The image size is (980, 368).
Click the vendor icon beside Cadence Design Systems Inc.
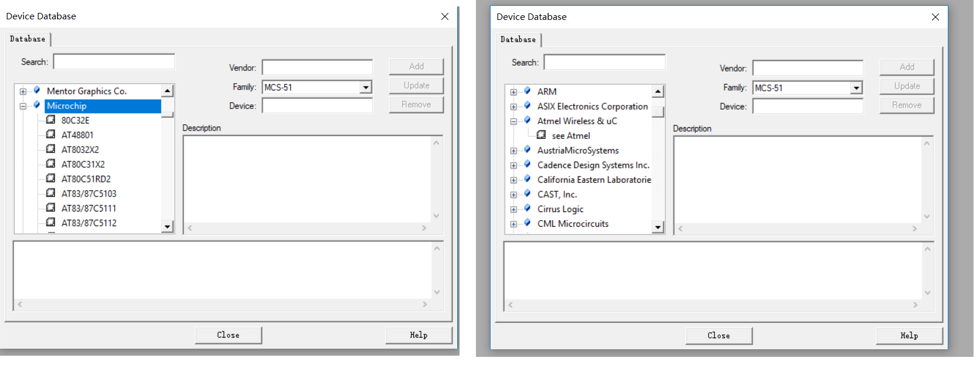528,164
